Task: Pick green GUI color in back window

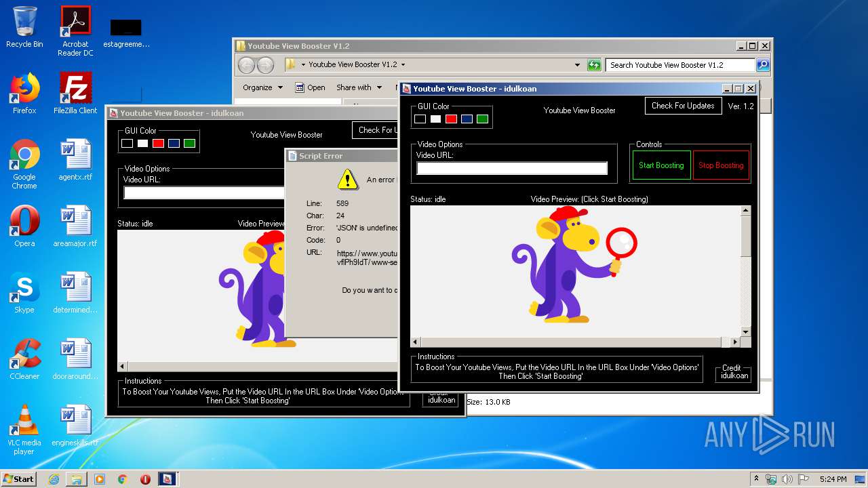Action: [189, 144]
